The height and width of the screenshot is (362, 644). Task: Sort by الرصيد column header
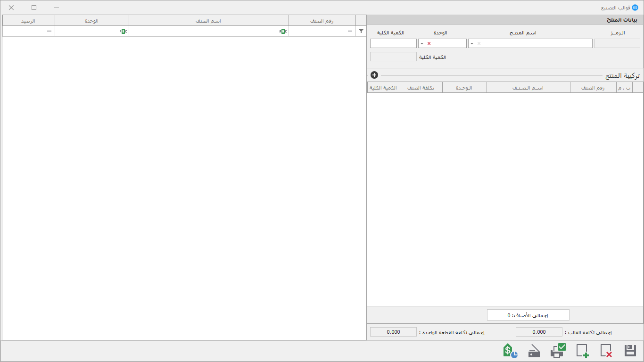point(29,21)
